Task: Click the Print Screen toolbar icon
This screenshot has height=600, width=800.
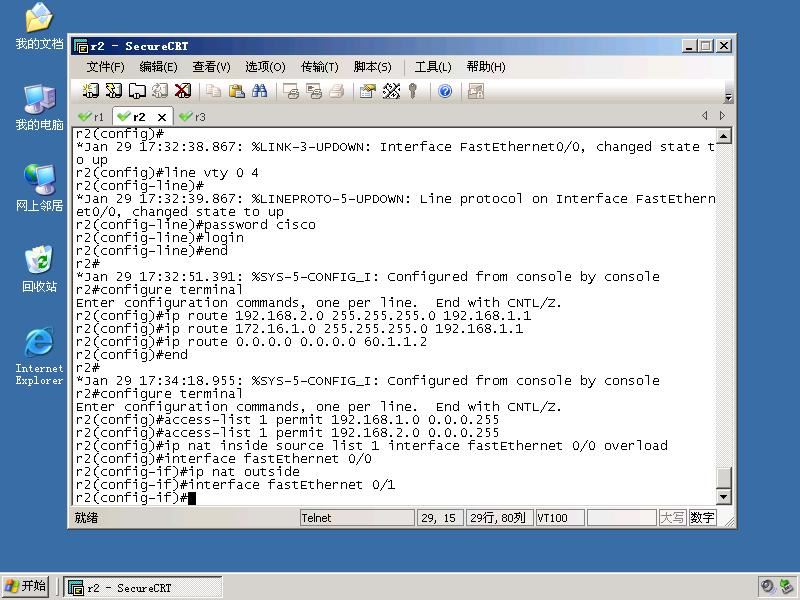Action: pyautogui.click(x=291, y=91)
